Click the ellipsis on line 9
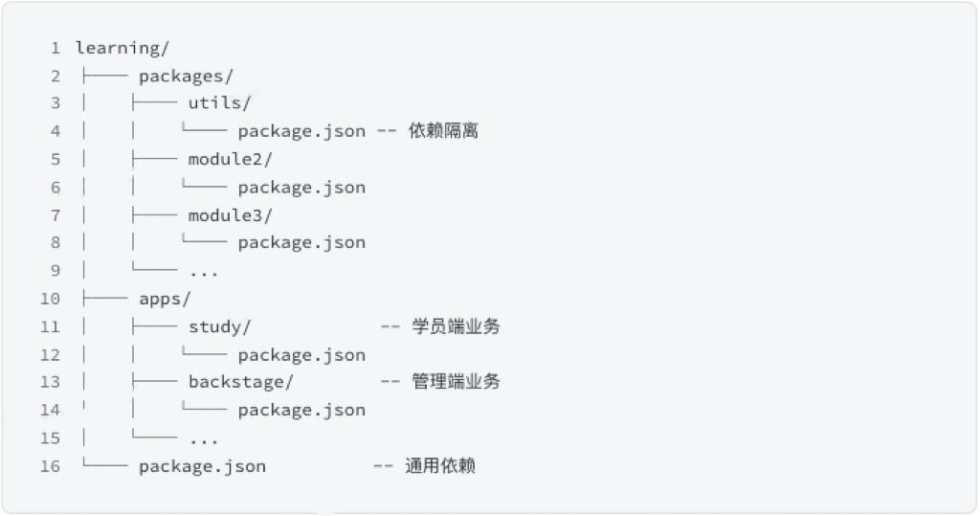 point(204,274)
